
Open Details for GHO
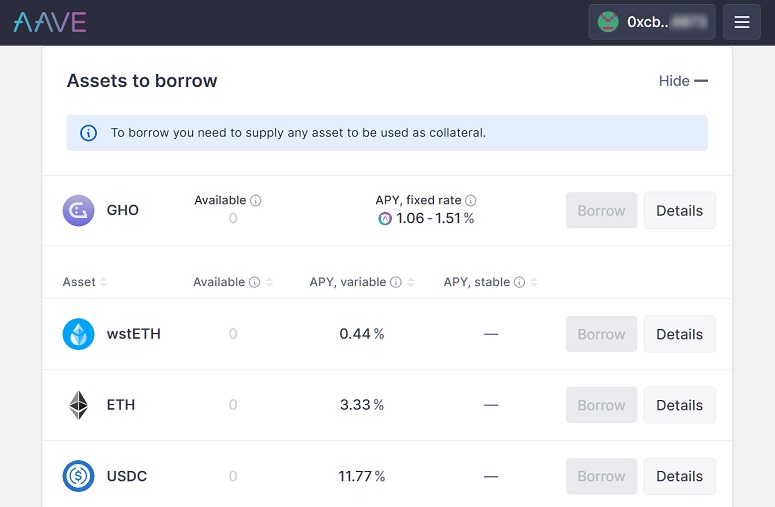(x=680, y=211)
